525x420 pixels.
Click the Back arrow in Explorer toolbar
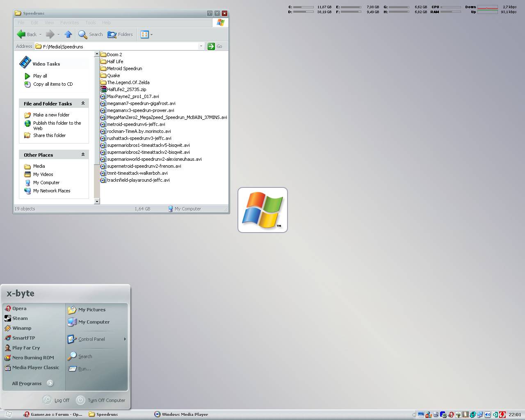coord(22,34)
